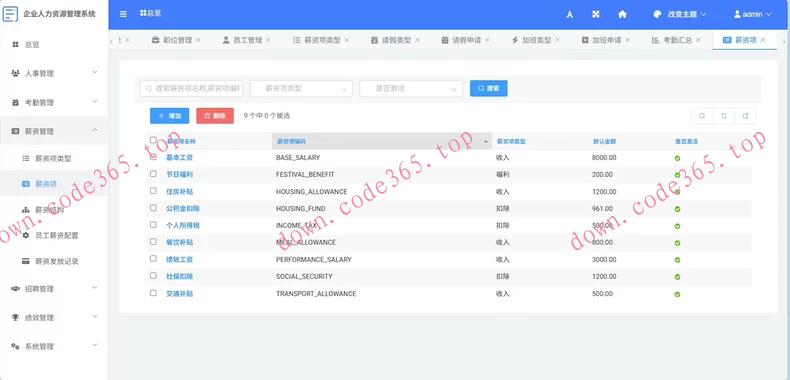The height and width of the screenshot is (380, 790).
Task: Close the 薪资项类型 tab
Action: pyautogui.click(x=347, y=40)
